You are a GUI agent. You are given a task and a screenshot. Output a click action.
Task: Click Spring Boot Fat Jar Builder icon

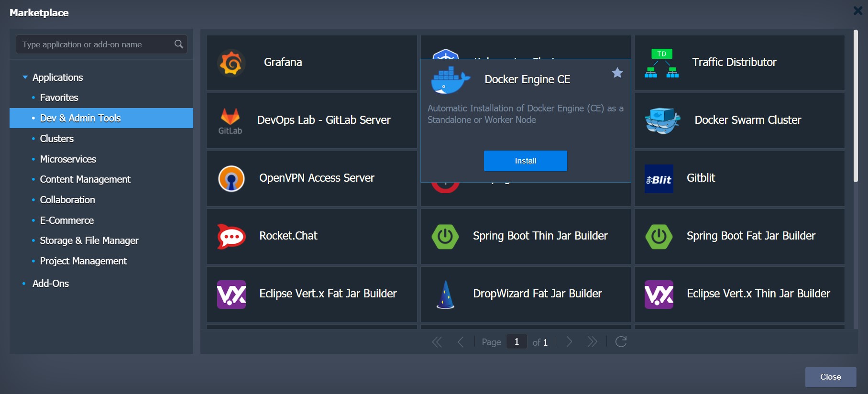tap(659, 236)
